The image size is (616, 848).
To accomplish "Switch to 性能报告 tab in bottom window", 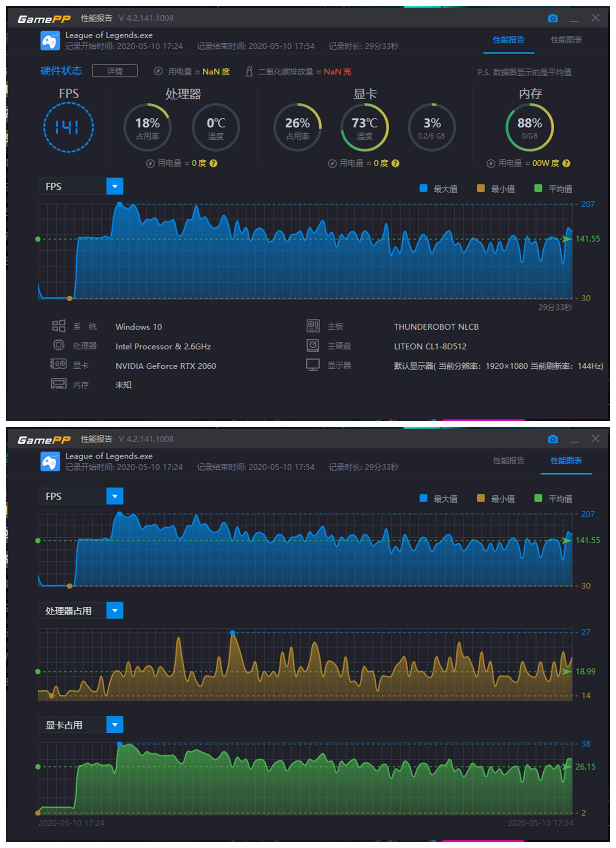I will [x=508, y=461].
